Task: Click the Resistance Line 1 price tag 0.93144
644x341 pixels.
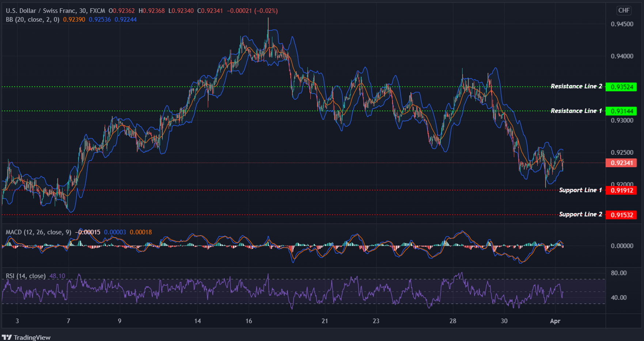Action: (x=622, y=111)
